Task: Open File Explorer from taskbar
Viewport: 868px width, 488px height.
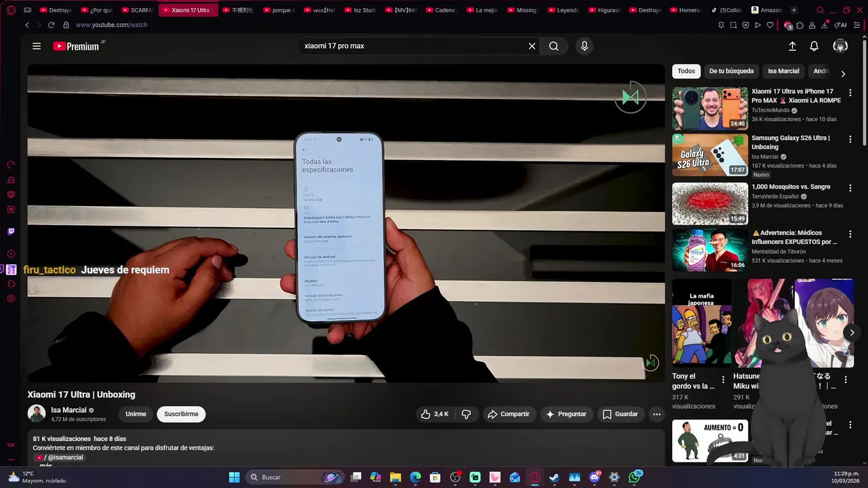Action: (395, 477)
